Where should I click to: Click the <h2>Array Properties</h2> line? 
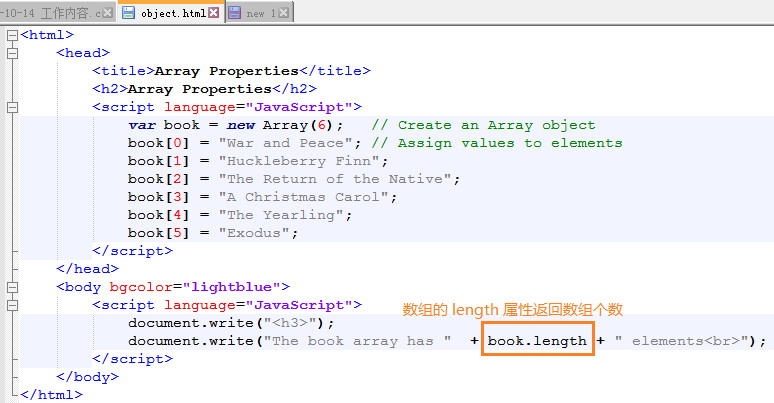(x=204, y=89)
